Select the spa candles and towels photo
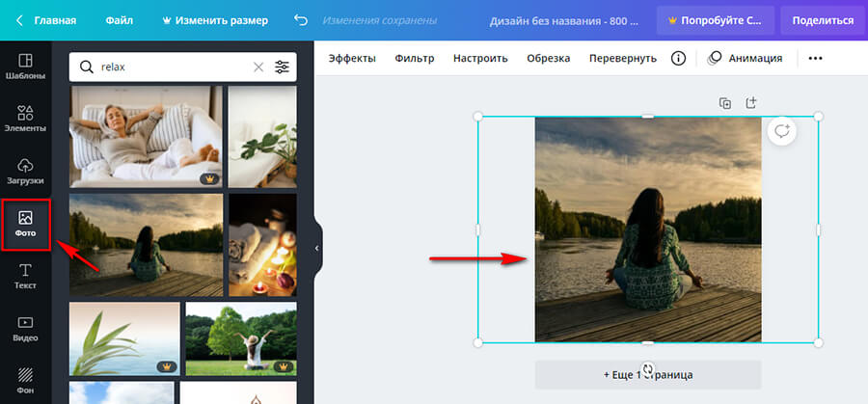Viewport: 868px width, 404px height. pyautogui.click(x=263, y=245)
